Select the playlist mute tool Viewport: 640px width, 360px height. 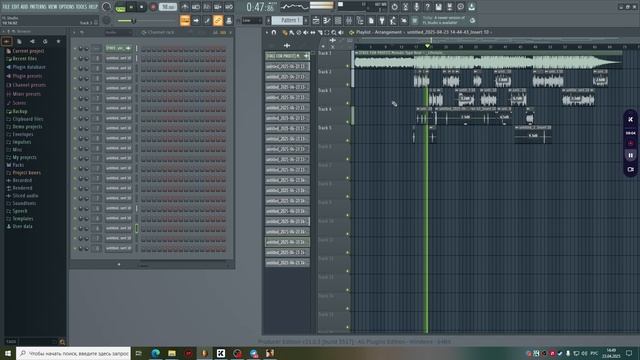click(306, 32)
